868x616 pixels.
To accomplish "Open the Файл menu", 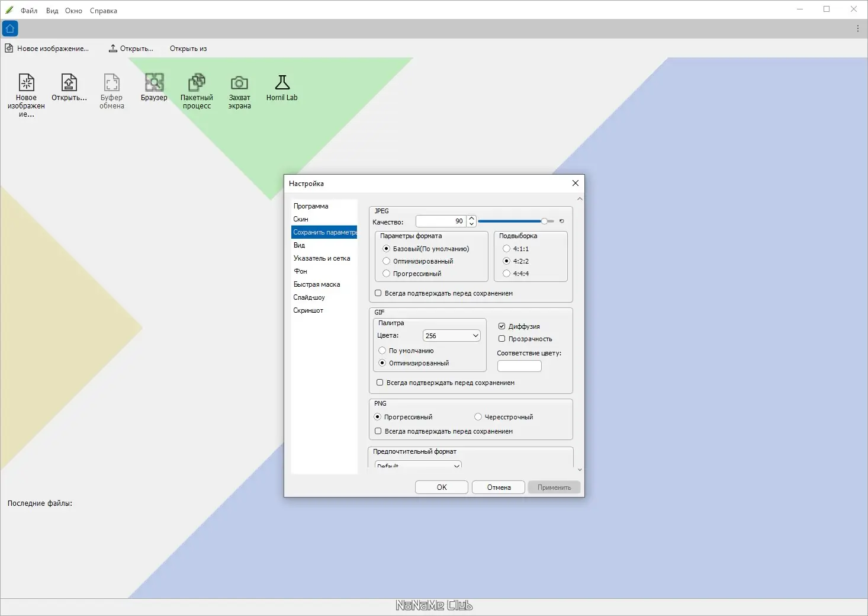I will 29,11.
